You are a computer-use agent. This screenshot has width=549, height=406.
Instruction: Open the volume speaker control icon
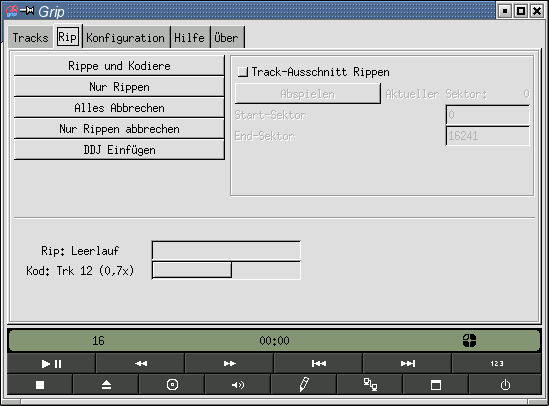click(238, 385)
